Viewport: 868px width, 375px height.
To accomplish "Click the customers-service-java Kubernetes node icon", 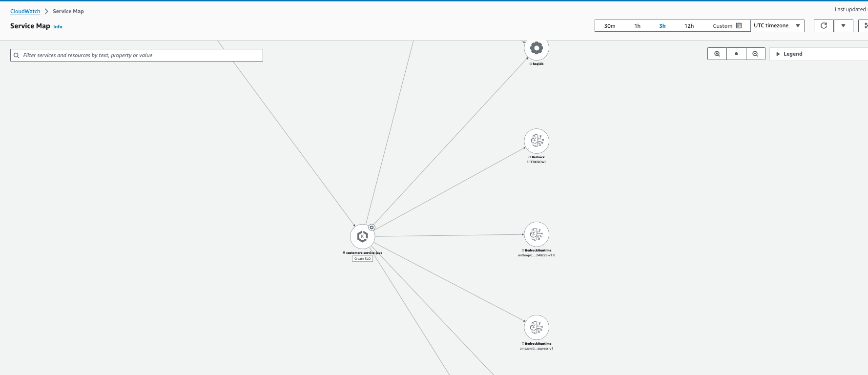I will [x=362, y=237].
